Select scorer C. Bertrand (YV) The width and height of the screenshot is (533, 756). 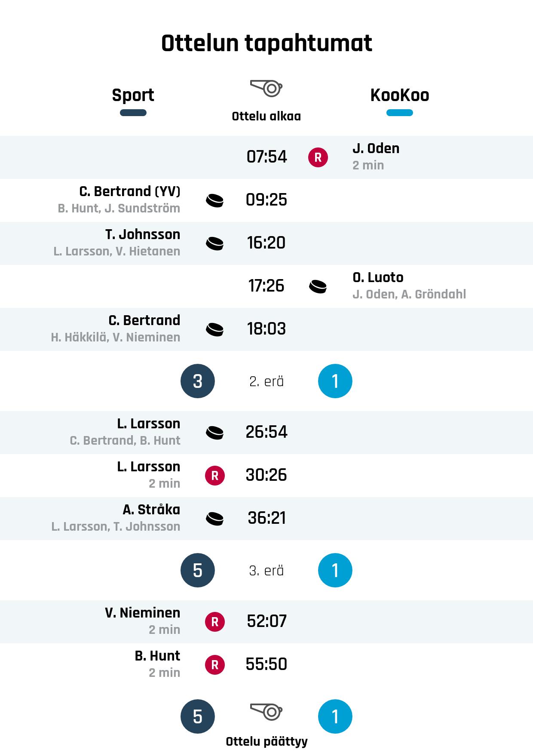click(129, 191)
